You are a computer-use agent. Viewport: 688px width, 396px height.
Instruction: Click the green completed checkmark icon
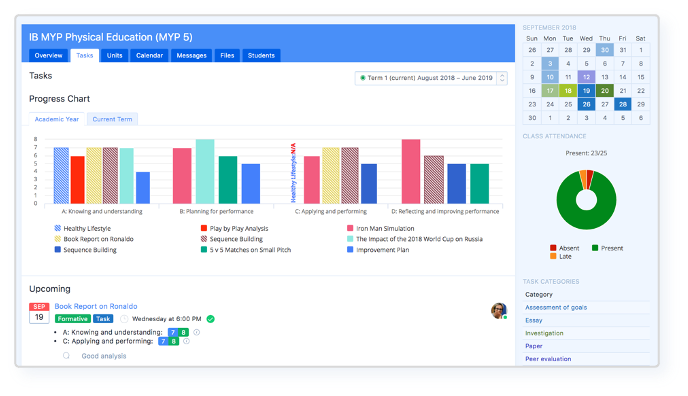point(211,319)
